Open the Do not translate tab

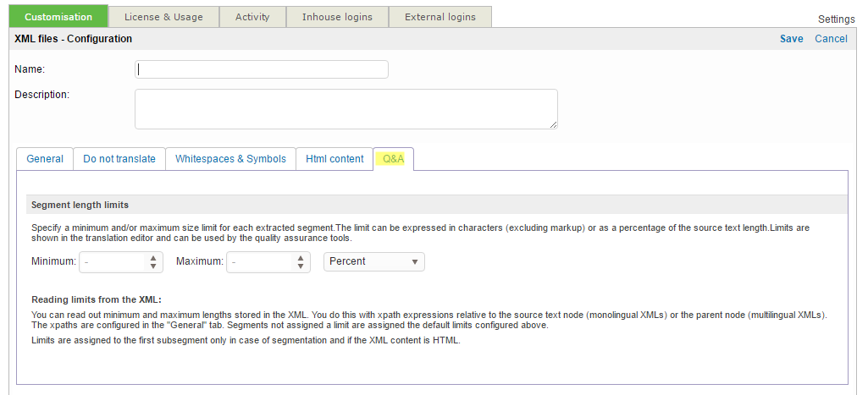tap(119, 159)
